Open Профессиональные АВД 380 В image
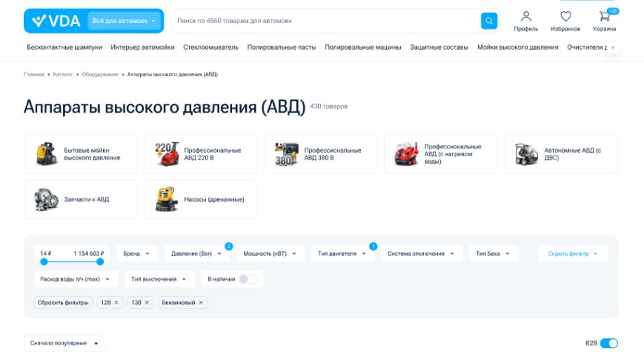Screen dimensions: 644x360 (x=287, y=154)
